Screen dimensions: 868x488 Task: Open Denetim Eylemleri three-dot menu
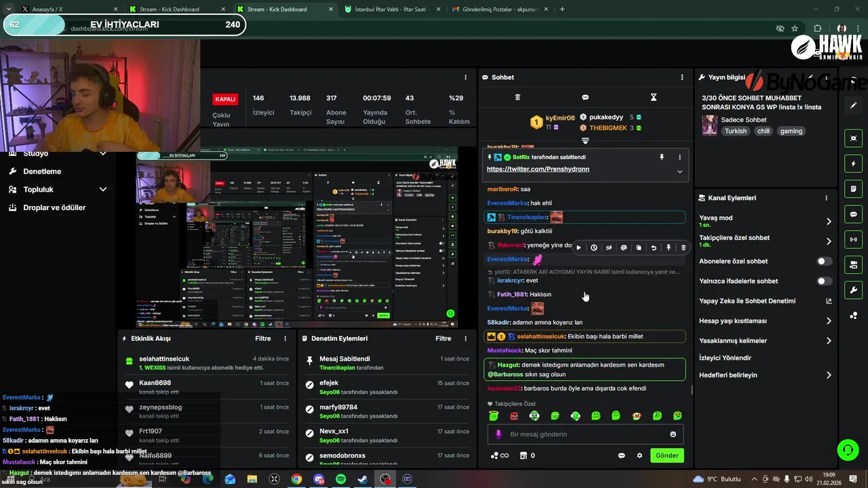coord(465,338)
